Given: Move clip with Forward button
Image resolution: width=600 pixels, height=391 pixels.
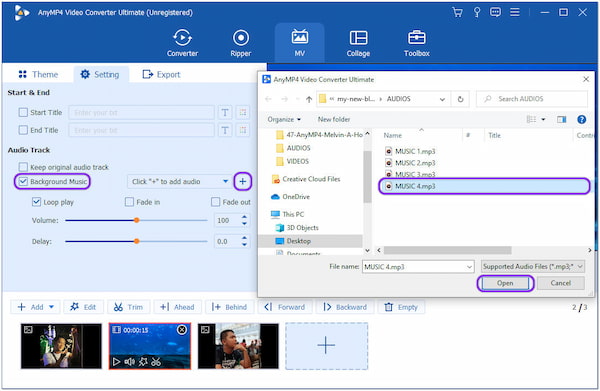Looking at the screenshot, I should point(285,307).
